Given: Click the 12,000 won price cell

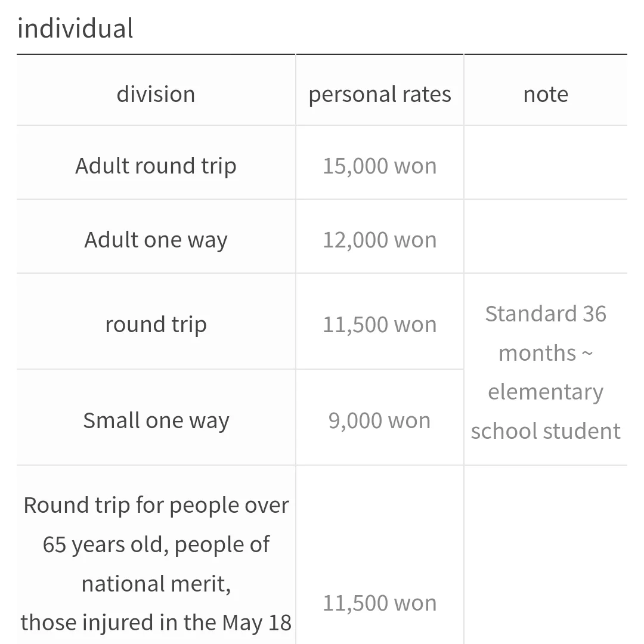Looking at the screenshot, I should pyautogui.click(x=380, y=240).
